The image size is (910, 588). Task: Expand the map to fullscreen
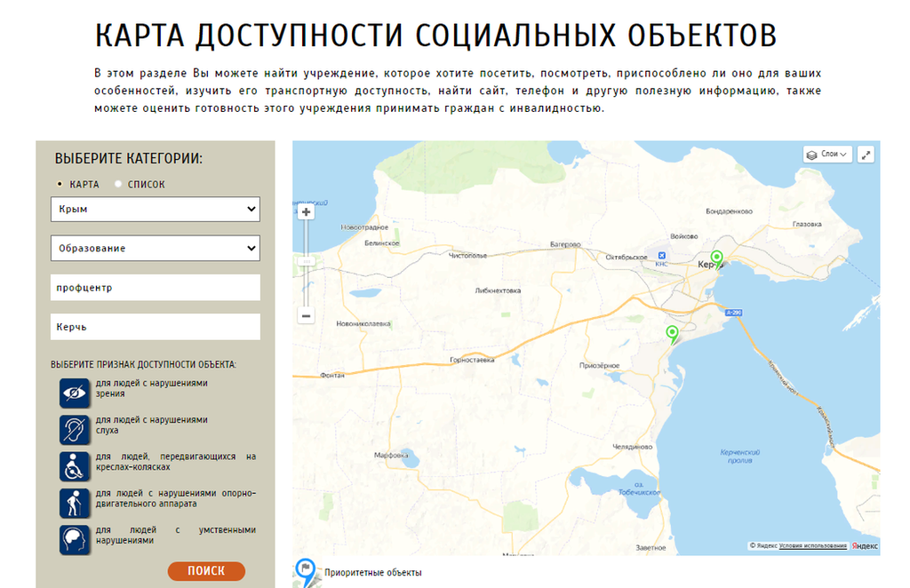pos(866,155)
